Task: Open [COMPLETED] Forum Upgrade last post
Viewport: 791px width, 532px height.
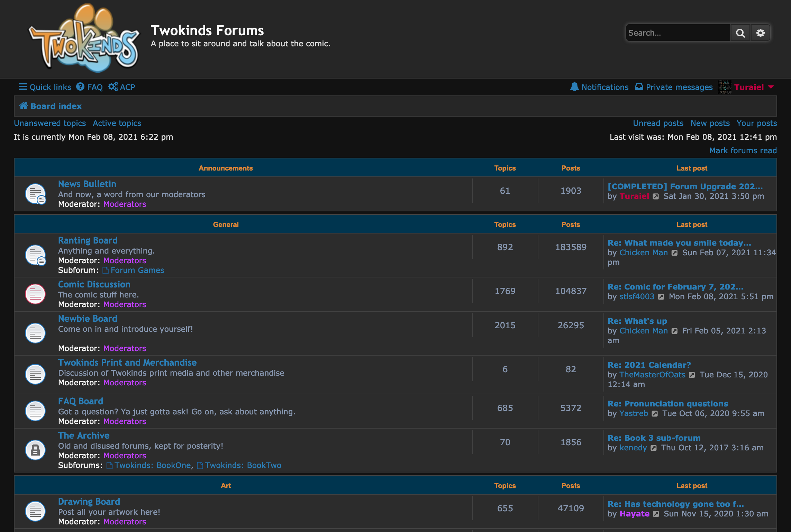Action: pos(685,186)
